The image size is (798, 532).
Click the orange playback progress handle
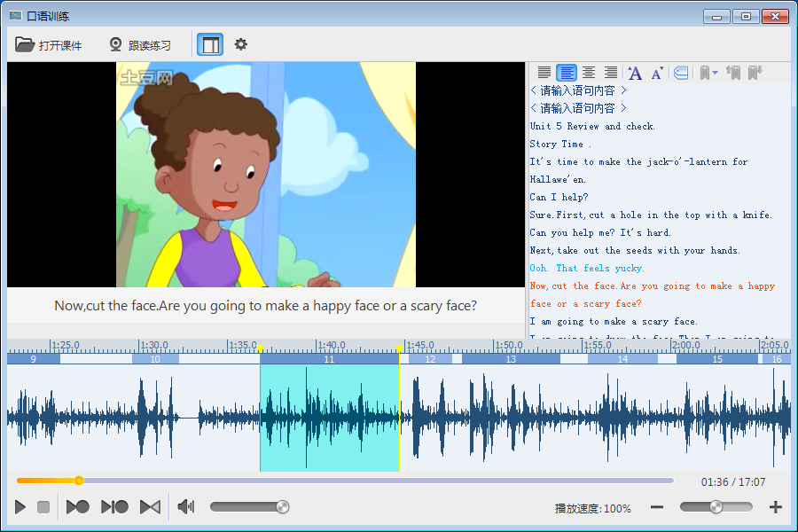point(78,480)
